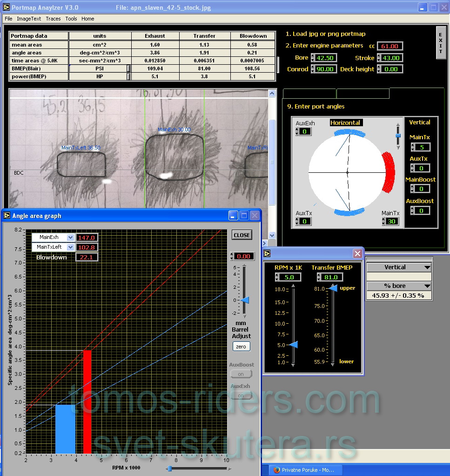Viewport: 450px width, 476px height.
Task: Open the File menu
Action: (8, 19)
